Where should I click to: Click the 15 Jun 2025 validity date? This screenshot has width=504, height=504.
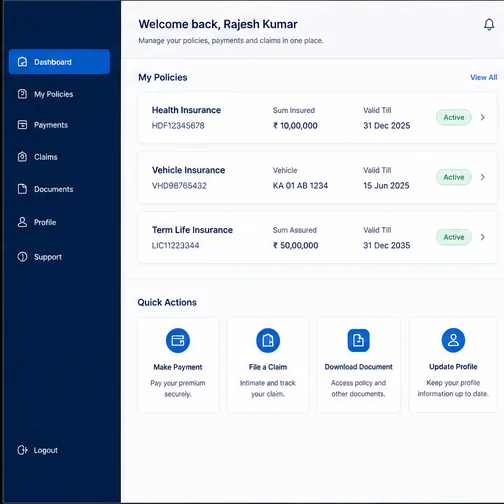(386, 186)
